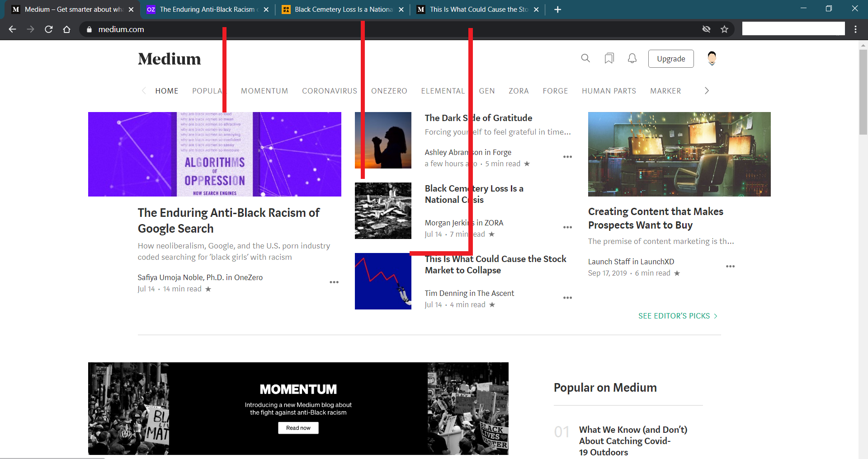
Task: Open The Enduring Anti-Black Racism article title
Action: pos(229,220)
